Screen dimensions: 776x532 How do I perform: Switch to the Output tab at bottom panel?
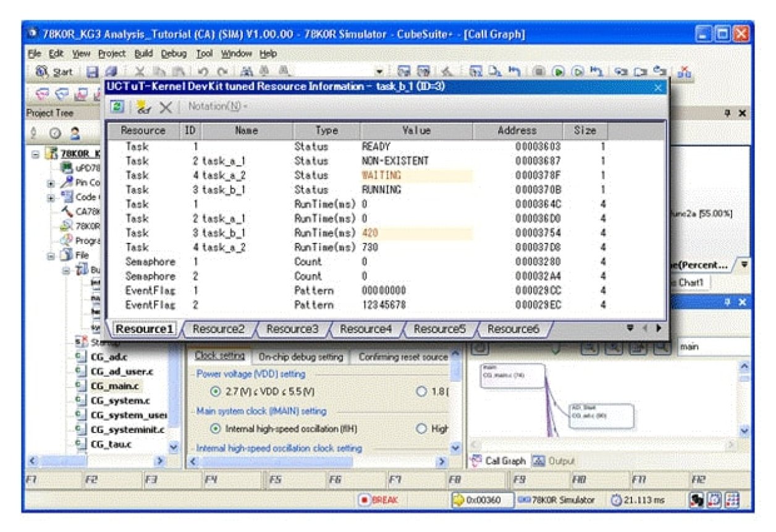562,459
